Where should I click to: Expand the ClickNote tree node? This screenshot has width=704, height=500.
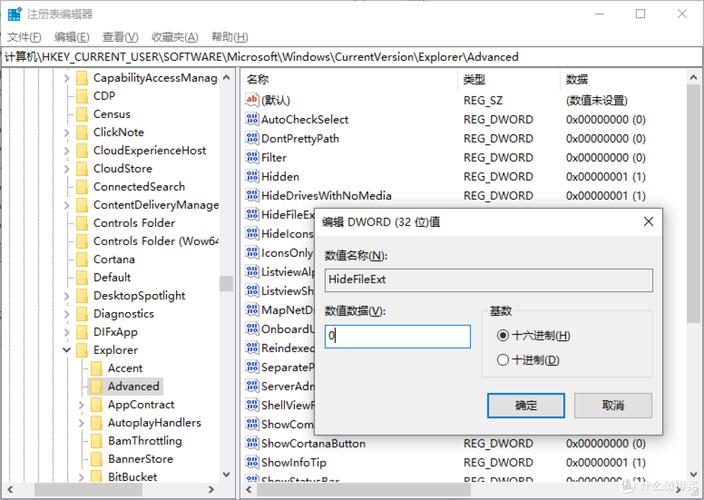[x=66, y=132]
